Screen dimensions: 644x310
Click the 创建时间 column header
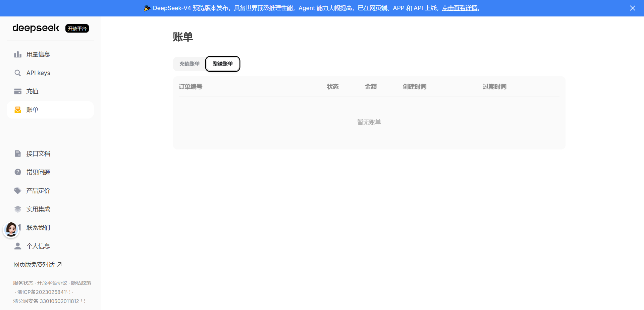tap(415, 87)
